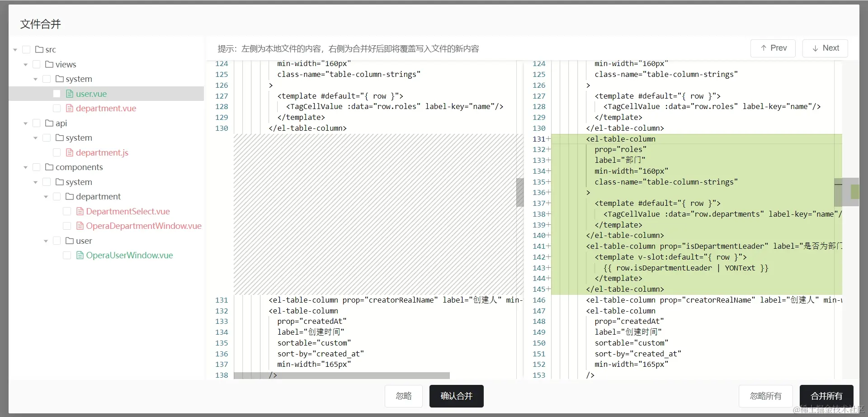
Task: Click the OperaUserWindow.vue file icon
Action: (80, 255)
